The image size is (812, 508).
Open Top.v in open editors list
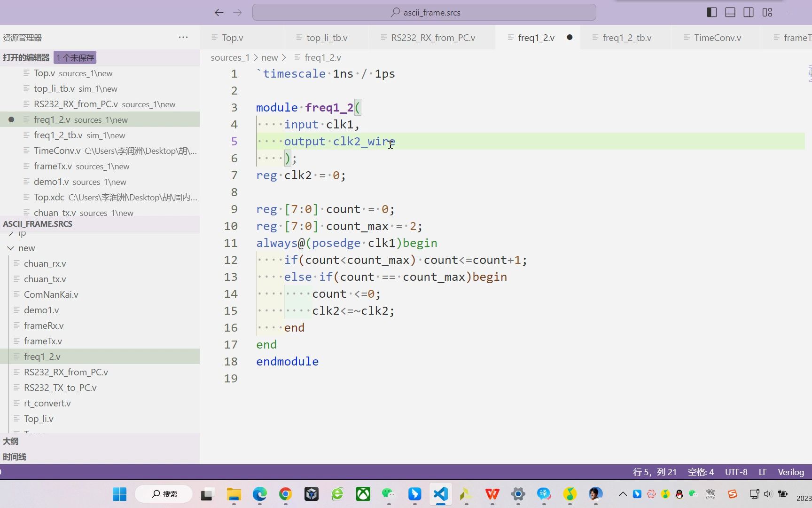pyautogui.click(x=100, y=73)
